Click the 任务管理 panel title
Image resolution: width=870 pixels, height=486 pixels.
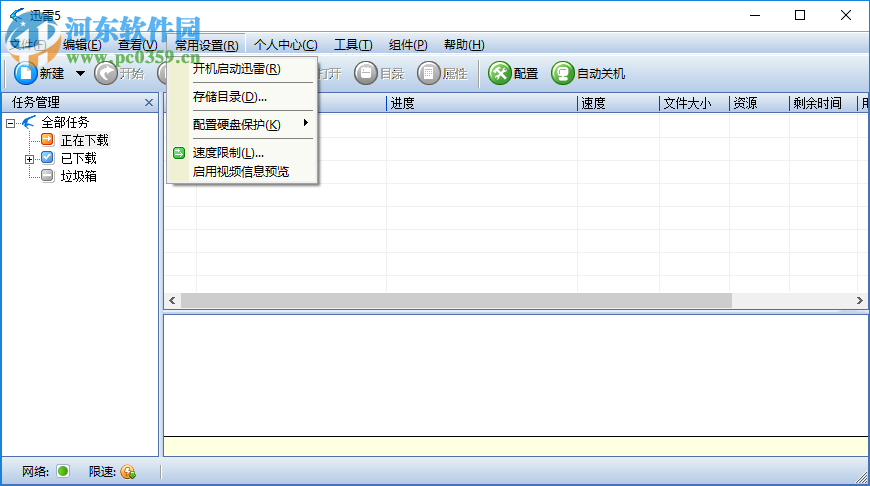(x=36, y=103)
